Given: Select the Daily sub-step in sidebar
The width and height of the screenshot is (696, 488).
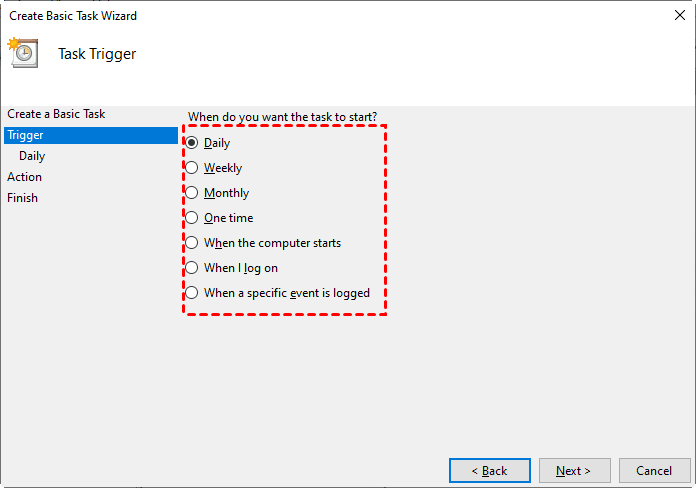Looking at the screenshot, I should coord(32,156).
